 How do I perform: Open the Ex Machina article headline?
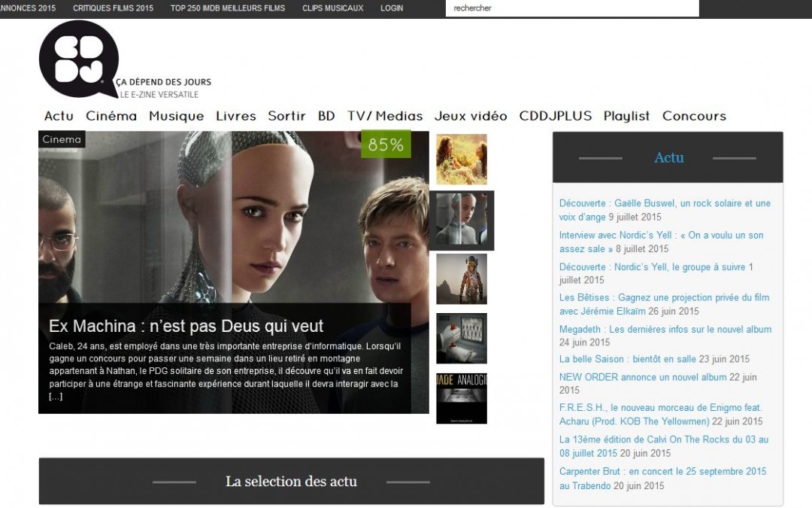pyautogui.click(x=186, y=326)
